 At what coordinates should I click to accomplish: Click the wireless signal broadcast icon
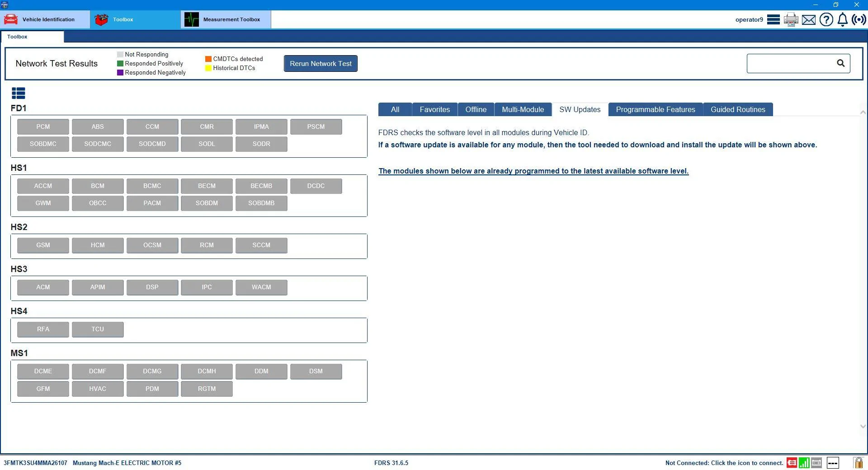(x=859, y=19)
